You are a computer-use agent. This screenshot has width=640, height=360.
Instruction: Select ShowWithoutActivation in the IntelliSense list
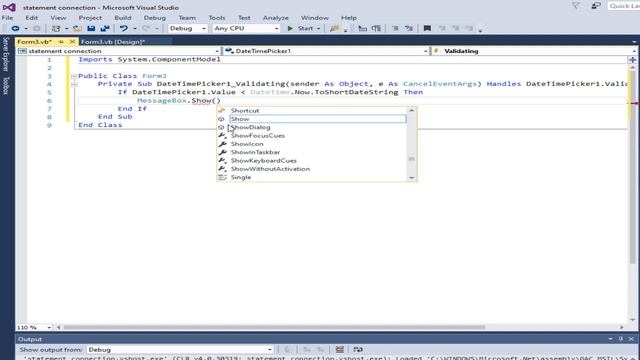click(x=312, y=169)
